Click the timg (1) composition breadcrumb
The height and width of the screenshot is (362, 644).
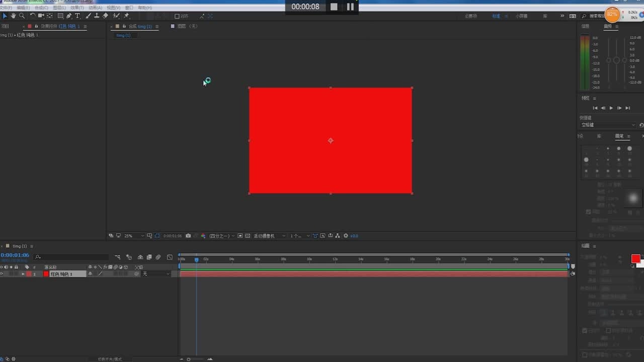coord(123,35)
